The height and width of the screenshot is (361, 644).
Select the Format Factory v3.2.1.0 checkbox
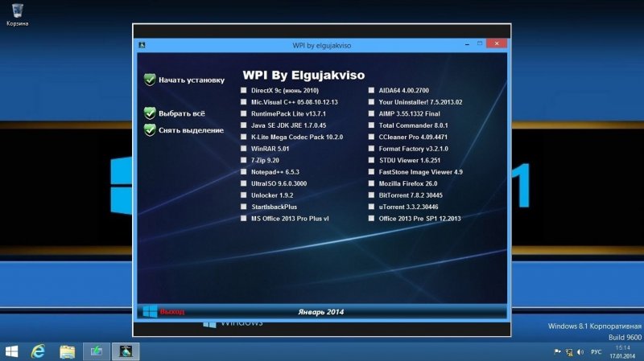(371, 149)
